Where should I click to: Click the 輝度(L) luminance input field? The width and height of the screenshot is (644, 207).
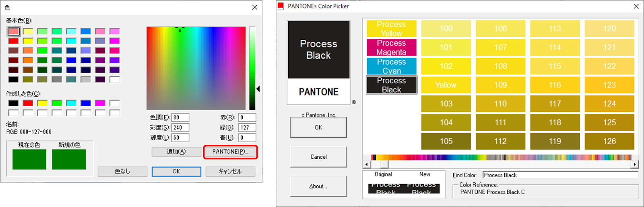(180, 137)
